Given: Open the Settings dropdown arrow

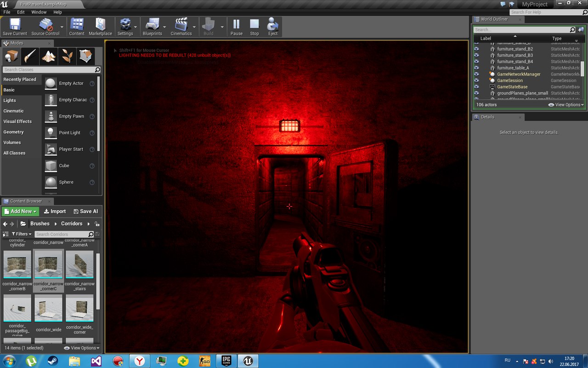Looking at the screenshot, I should (136, 27).
